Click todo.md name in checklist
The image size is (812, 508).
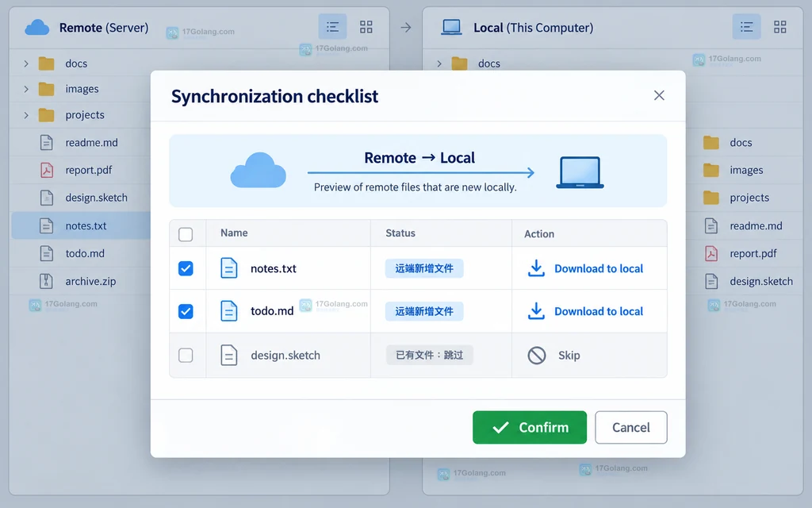pos(272,311)
